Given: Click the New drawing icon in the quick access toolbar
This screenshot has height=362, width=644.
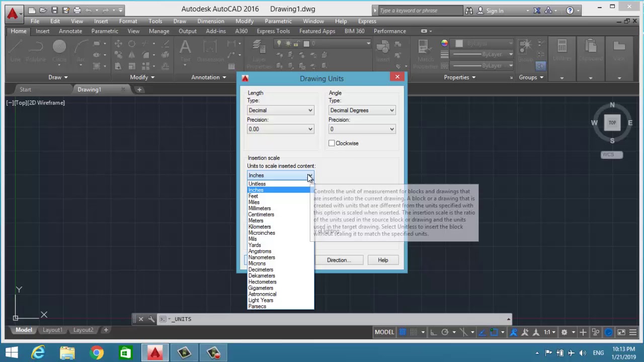Looking at the screenshot, I should [x=32, y=10].
